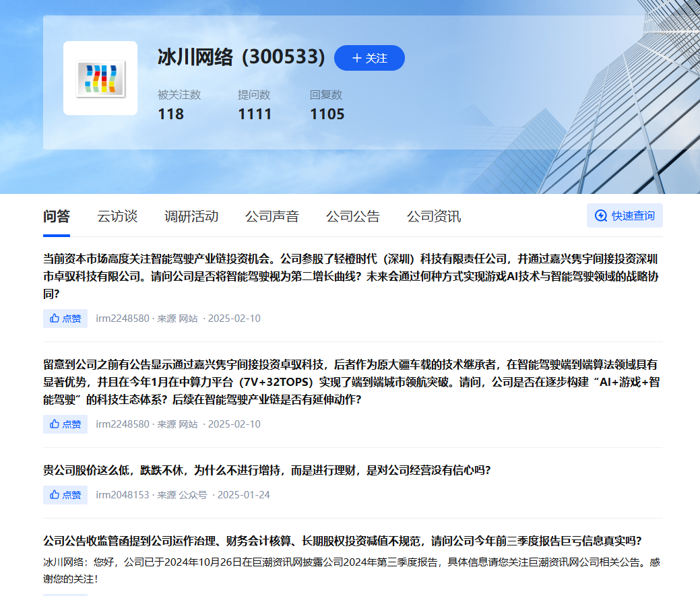Follow the company with the 关注 button
This screenshot has width=700, height=596.
(369, 58)
